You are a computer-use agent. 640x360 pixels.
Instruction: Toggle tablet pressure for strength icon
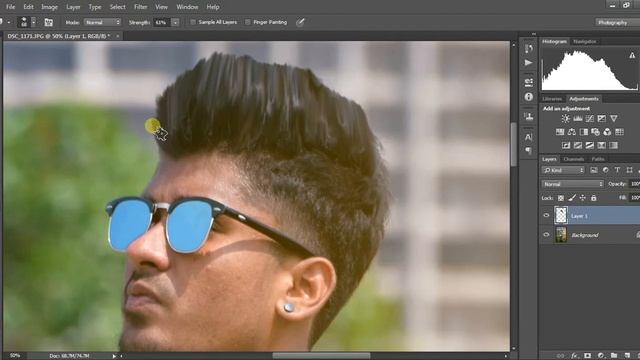(x=300, y=22)
